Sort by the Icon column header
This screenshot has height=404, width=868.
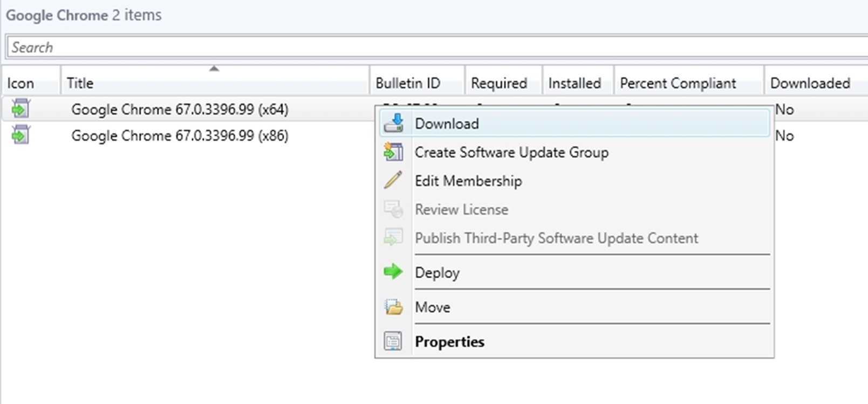[x=31, y=83]
